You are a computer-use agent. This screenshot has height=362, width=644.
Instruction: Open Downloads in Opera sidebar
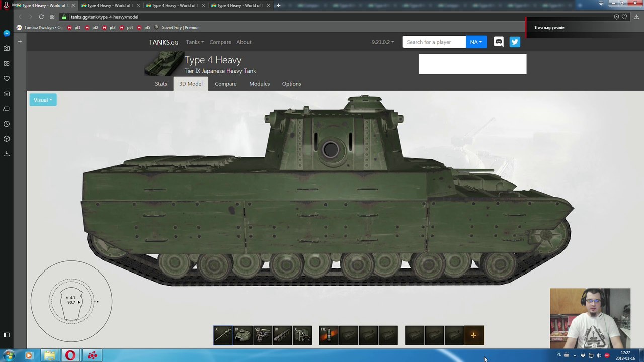coord(7,154)
